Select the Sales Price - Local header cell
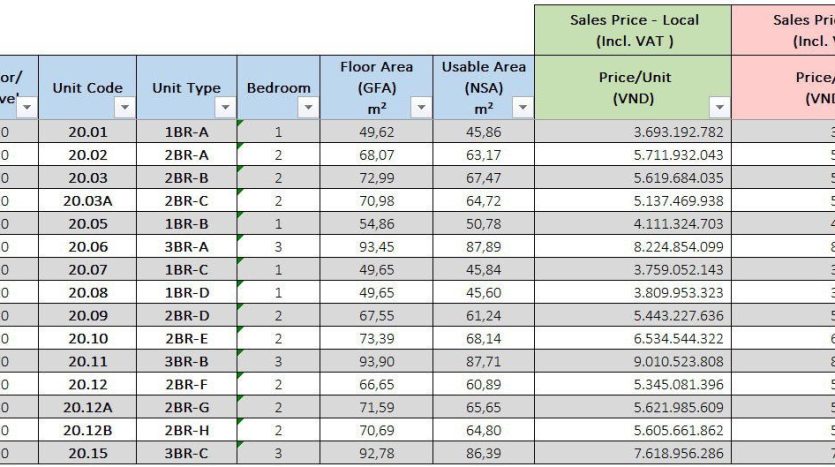 (x=633, y=30)
